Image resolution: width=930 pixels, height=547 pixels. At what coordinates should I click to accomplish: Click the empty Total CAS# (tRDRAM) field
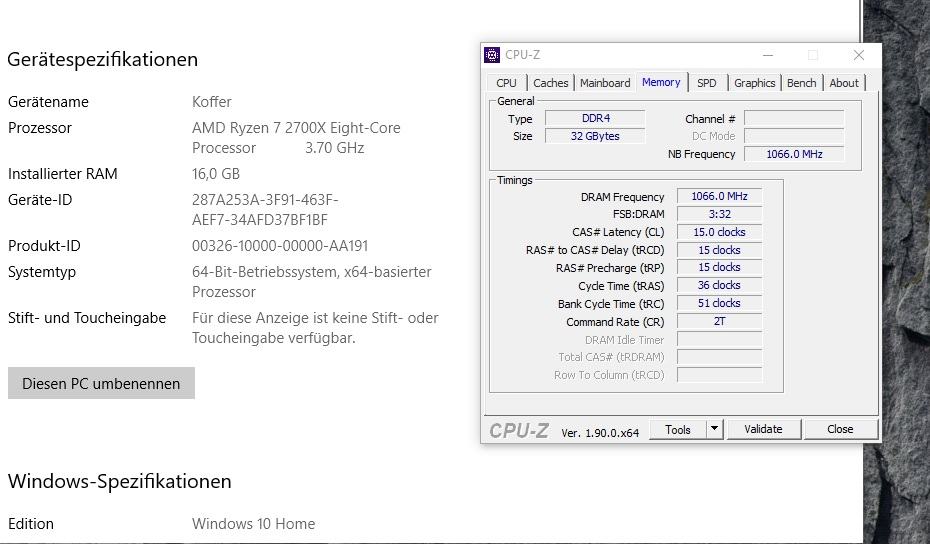719,357
